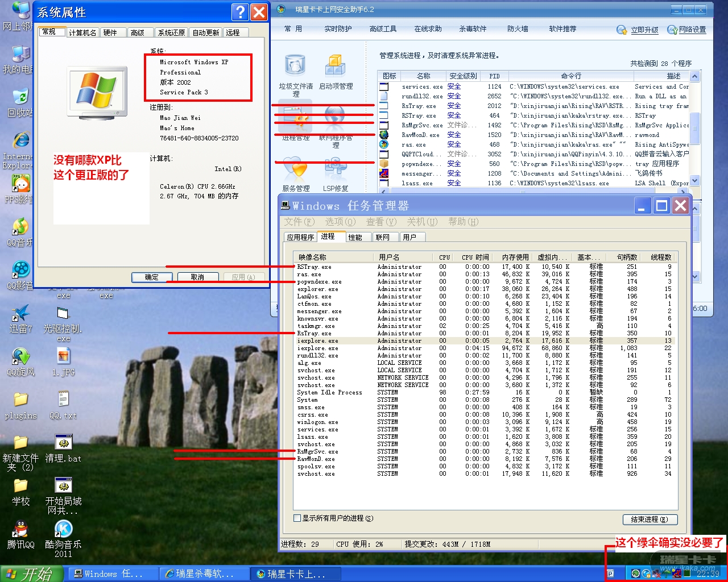Switch to 瑞星杀毒软件 taskbar button

[204, 574]
